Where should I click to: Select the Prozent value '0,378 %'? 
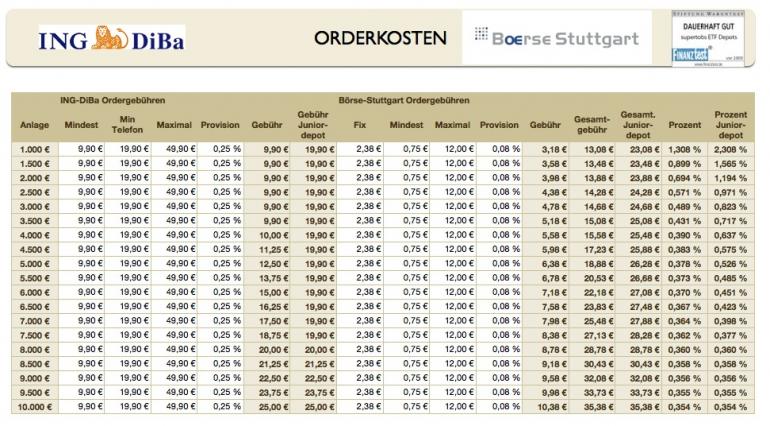[x=685, y=264]
